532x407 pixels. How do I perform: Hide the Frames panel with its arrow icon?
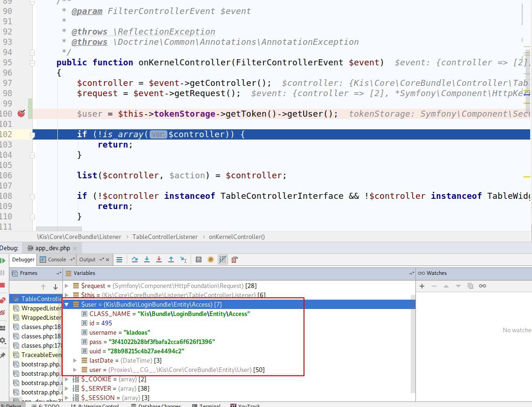58,273
